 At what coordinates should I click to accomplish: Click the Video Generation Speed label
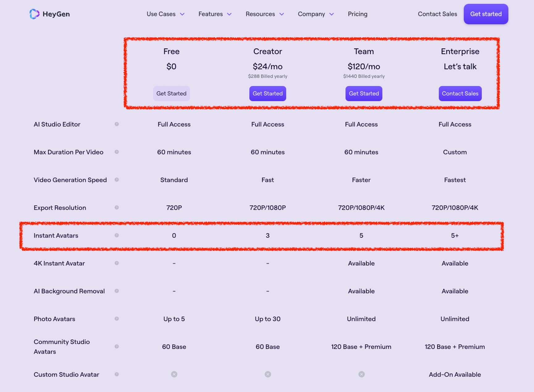[70, 180]
